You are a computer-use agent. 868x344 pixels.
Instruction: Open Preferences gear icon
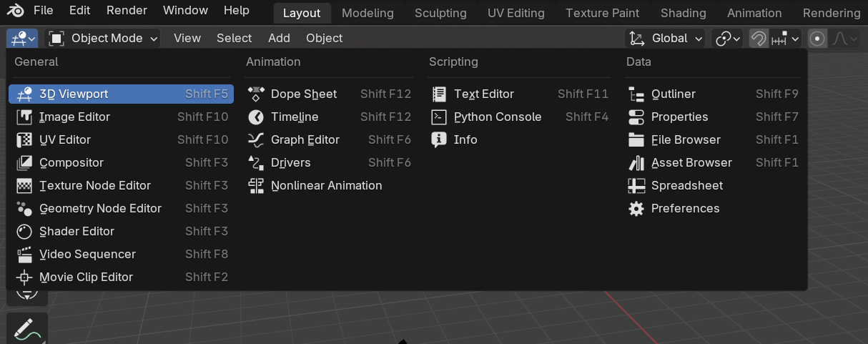(x=636, y=208)
